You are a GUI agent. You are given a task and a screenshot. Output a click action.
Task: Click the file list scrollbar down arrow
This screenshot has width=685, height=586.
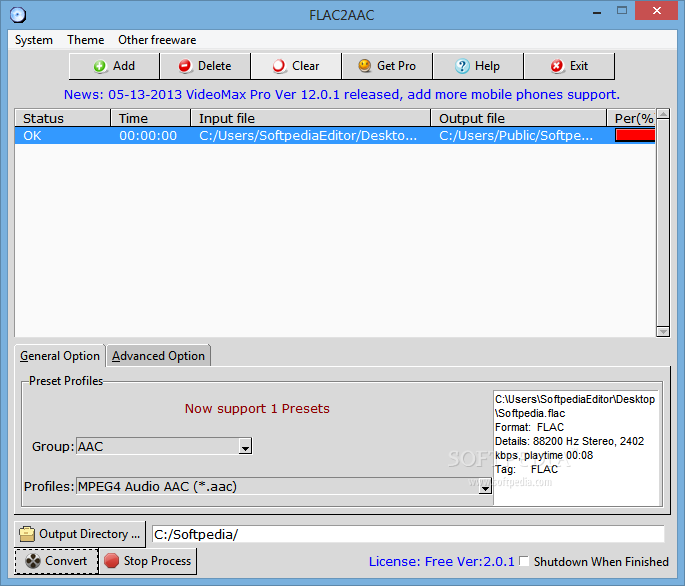tap(663, 332)
